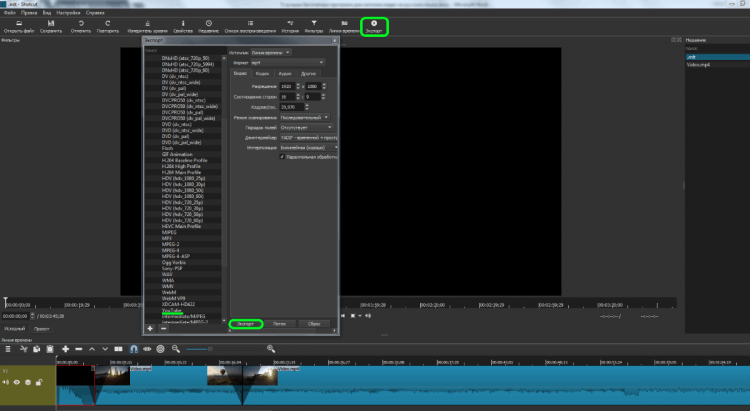750x411 pixels.
Task: Zoom out the timeline with magnifier minus
Action: [176, 349]
